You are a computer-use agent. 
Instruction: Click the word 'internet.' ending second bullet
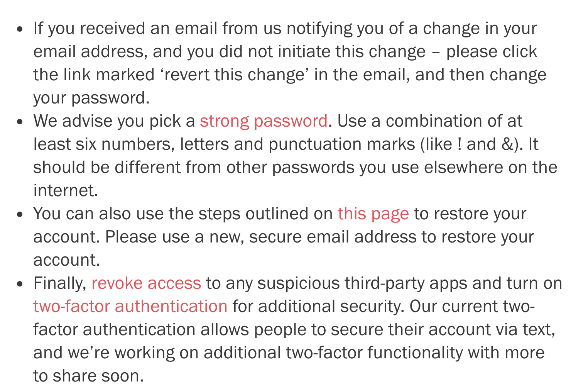66,191
